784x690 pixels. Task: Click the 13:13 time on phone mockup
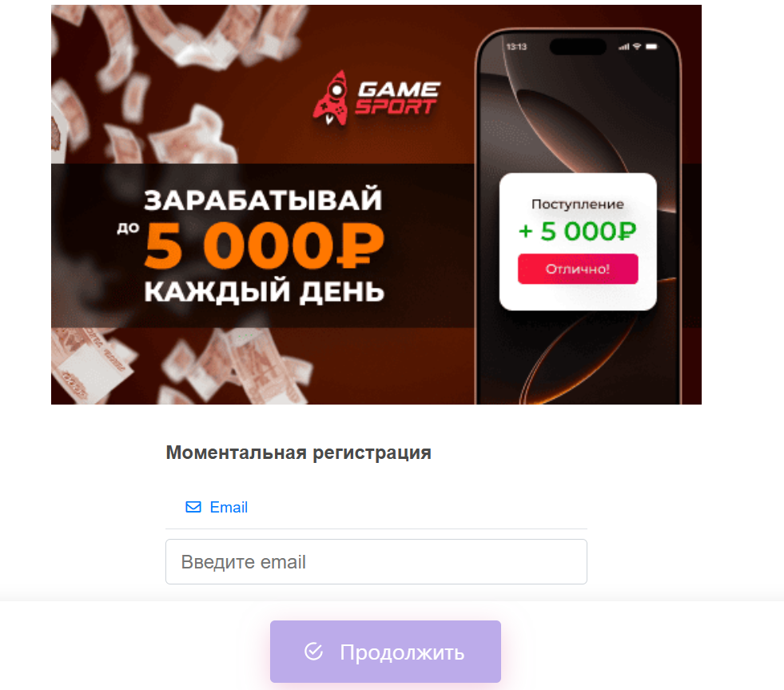516,46
